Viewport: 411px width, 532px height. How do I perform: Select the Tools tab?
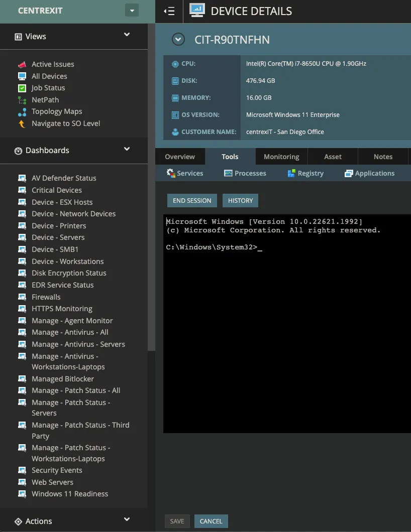[x=230, y=157]
